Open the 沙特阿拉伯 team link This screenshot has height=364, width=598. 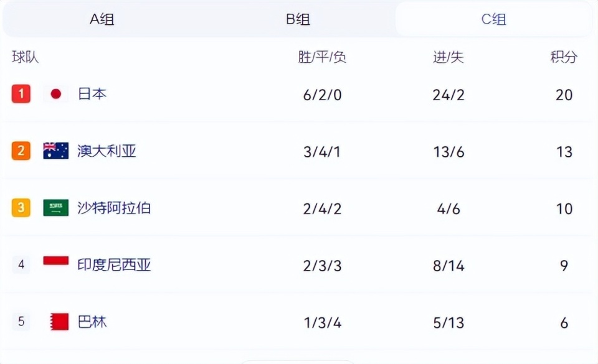(x=114, y=208)
